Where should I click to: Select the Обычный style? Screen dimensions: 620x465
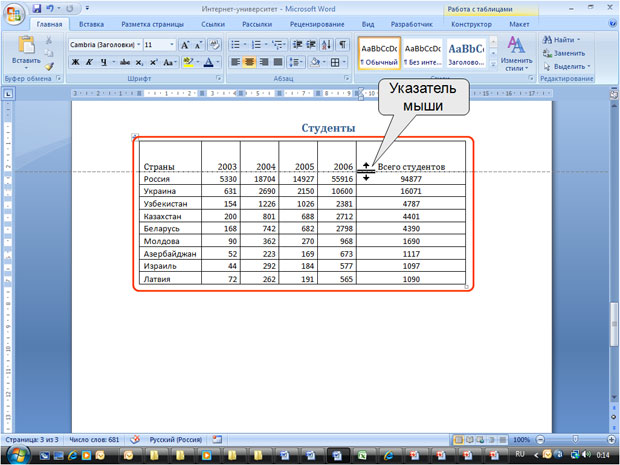(379, 53)
